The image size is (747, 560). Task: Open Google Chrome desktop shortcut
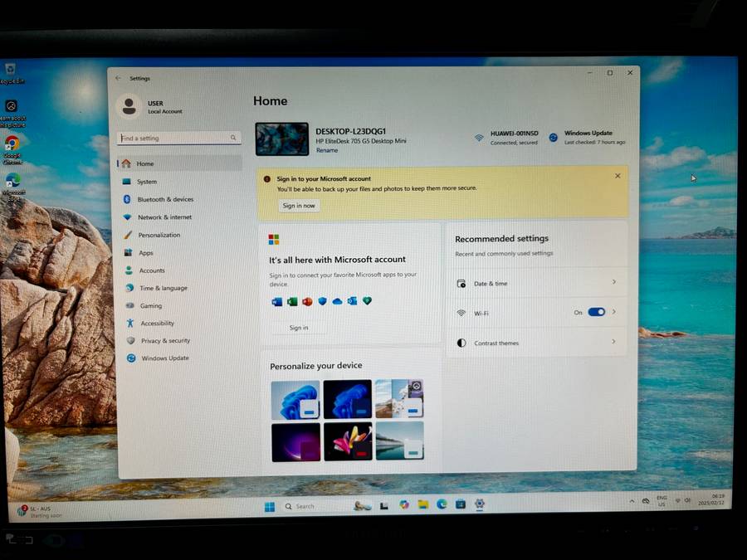pyautogui.click(x=12, y=144)
